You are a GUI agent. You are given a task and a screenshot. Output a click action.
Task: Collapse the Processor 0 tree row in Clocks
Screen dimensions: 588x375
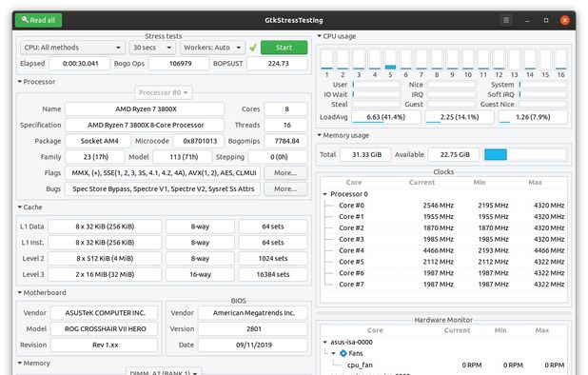[x=325, y=194]
